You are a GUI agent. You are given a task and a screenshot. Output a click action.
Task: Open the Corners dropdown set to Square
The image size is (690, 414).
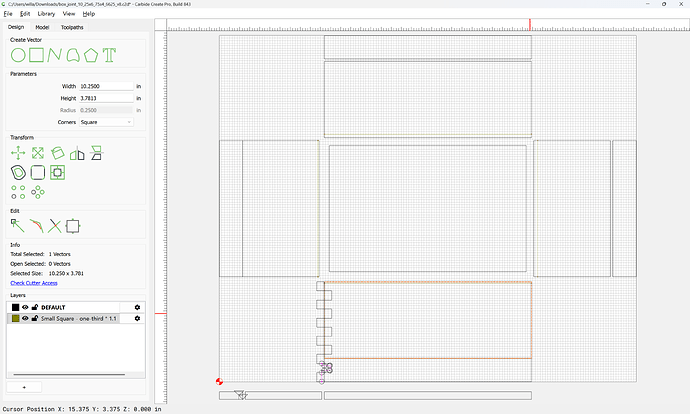click(106, 122)
